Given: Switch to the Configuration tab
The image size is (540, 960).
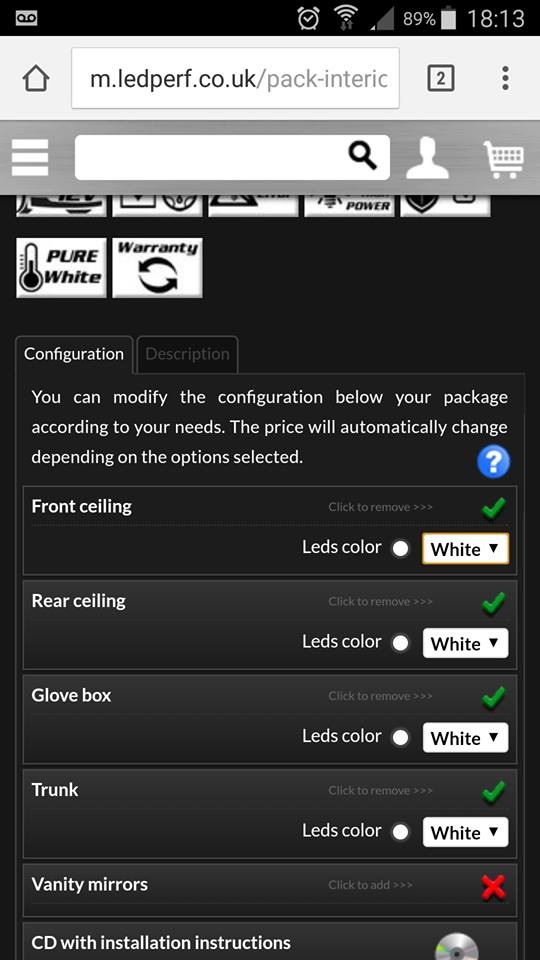Looking at the screenshot, I should click(x=74, y=354).
